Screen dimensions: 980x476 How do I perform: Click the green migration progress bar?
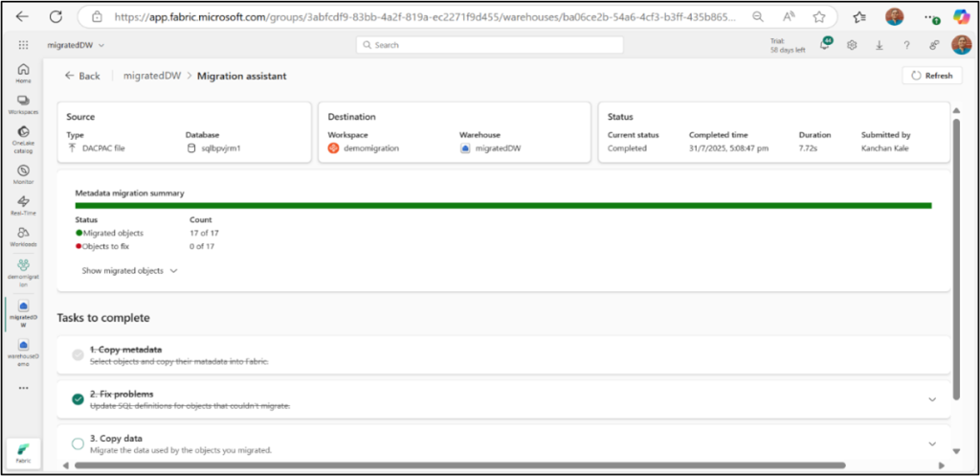click(503, 205)
